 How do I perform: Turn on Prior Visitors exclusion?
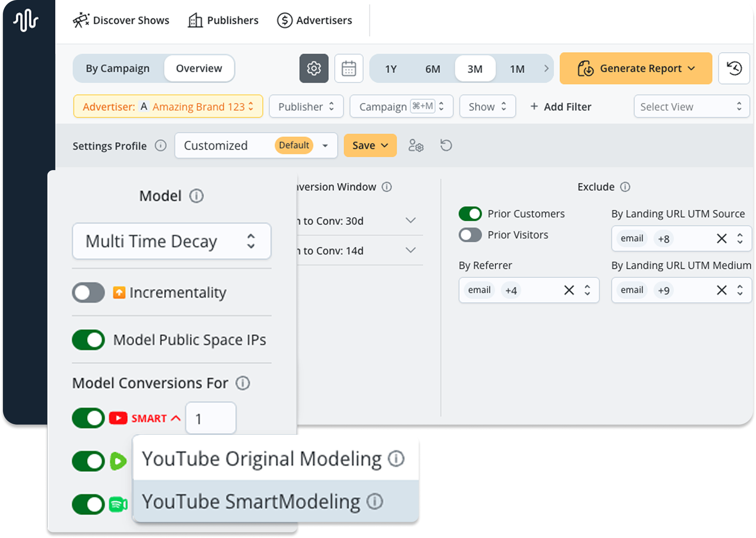pyautogui.click(x=470, y=235)
